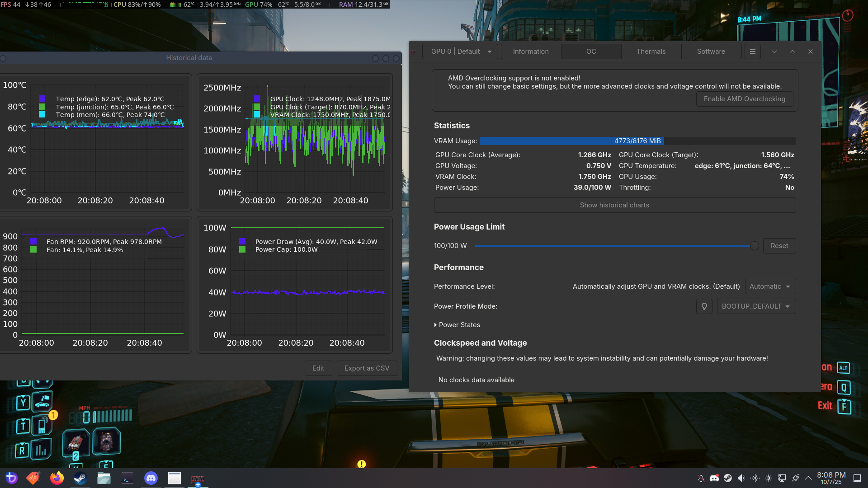
Task: Click Enable AMD Overclocking button
Action: tap(744, 99)
